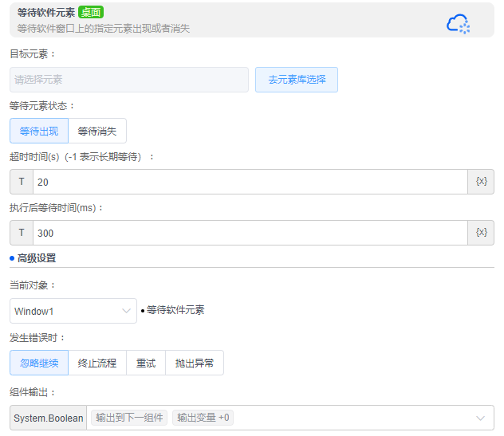Click the 输出到下一组件 tag
Viewport: 504px width, 436px height.
tap(129, 418)
